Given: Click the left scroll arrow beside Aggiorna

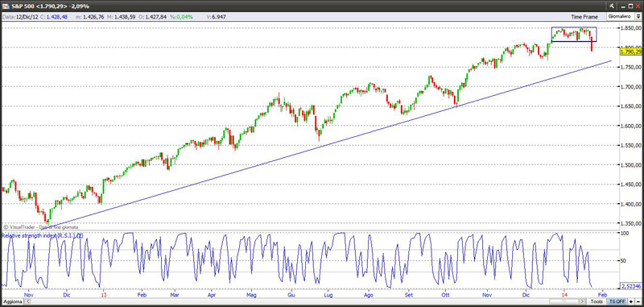Looking at the screenshot, I should pos(27,301).
